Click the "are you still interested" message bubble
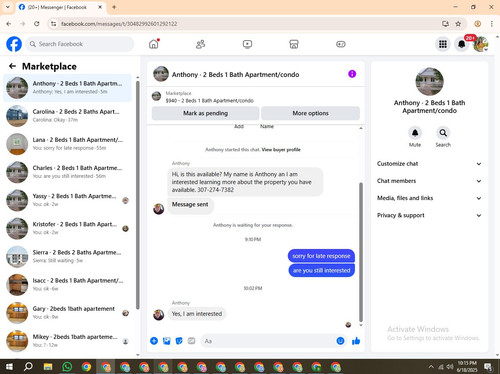Screen dimensions: 500x374 pos(321,270)
